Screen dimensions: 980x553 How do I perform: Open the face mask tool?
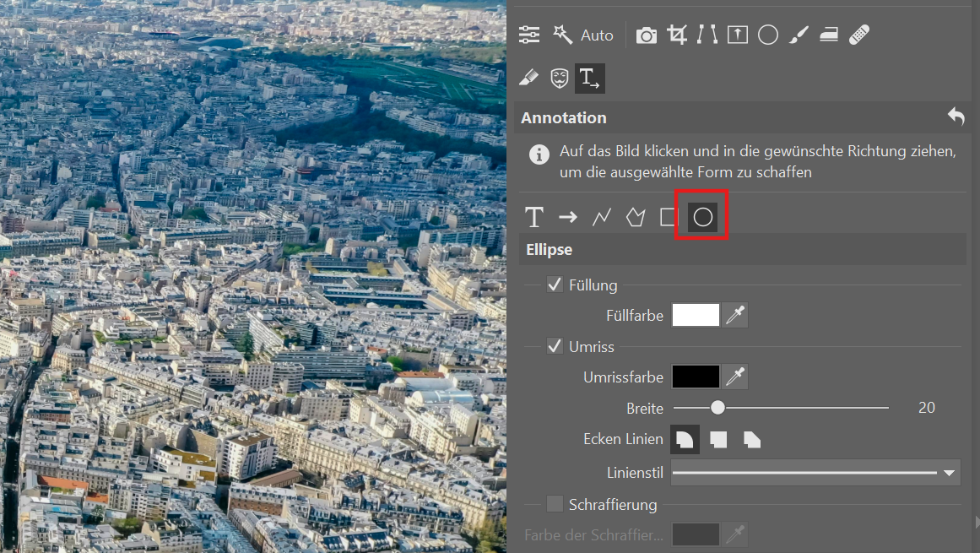tap(559, 79)
